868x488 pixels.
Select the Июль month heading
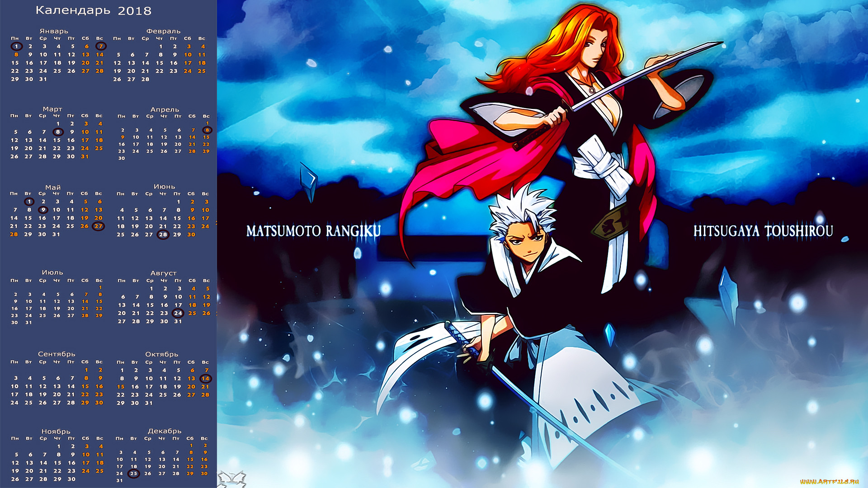[x=52, y=272]
